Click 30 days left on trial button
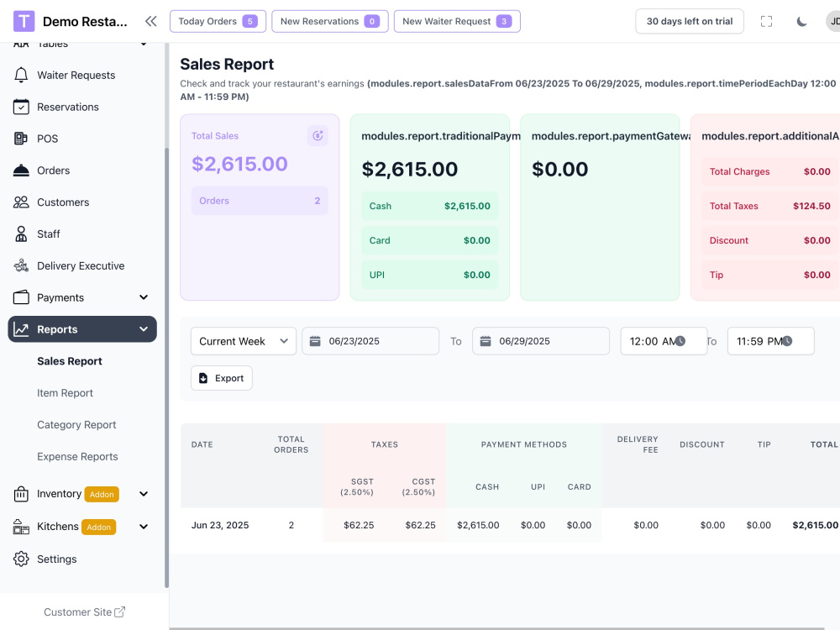840x630 pixels. (690, 22)
